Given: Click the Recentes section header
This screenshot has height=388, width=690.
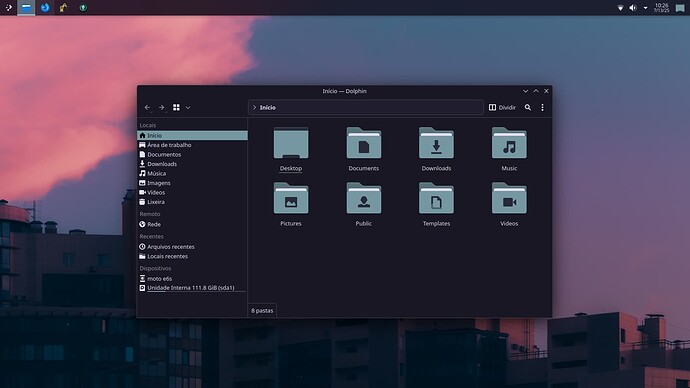Looking at the screenshot, I should 151,236.
